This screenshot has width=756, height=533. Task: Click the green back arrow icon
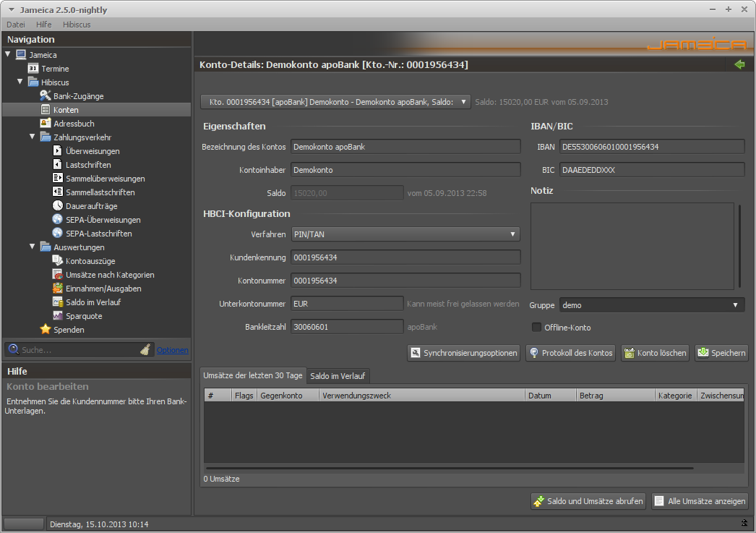(x=739, y=64)
